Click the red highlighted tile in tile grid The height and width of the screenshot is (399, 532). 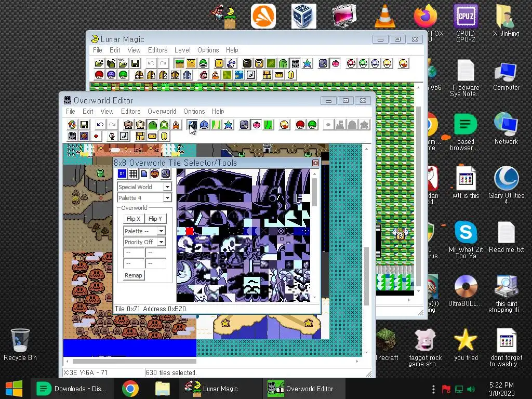[x=190, y=231]
